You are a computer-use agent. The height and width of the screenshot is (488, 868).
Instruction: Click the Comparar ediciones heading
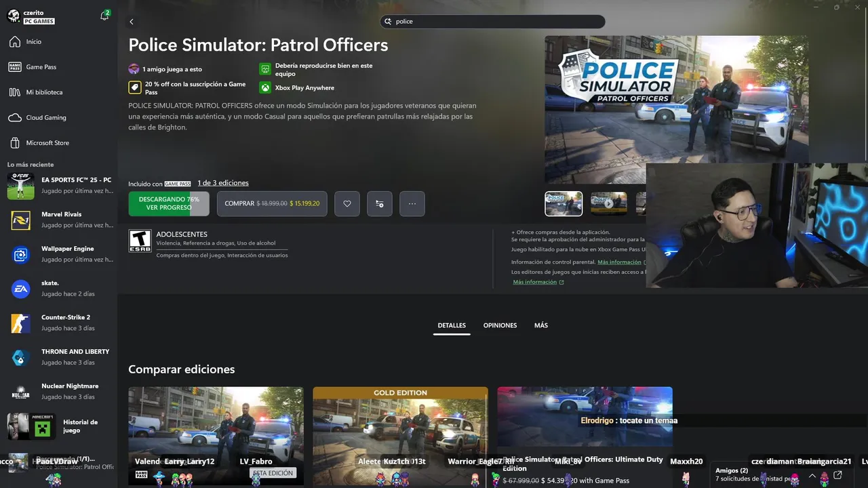click(x=182, y=369)
